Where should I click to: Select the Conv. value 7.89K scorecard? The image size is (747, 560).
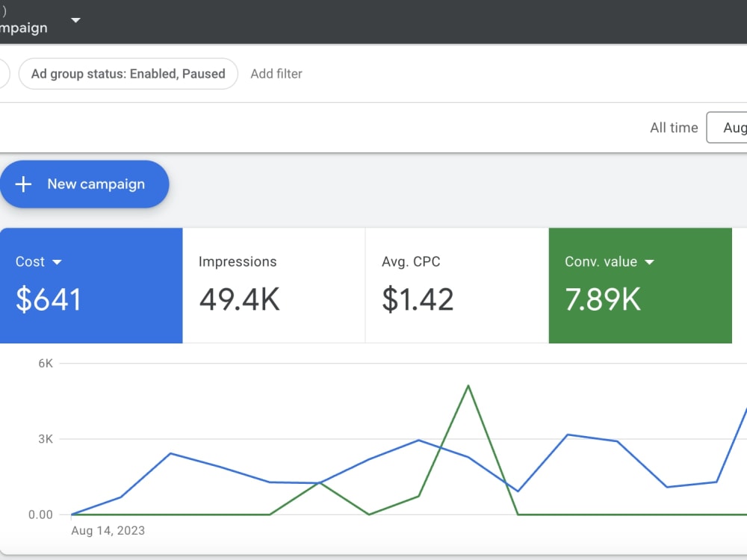pyautogui.click(x=640, y=285)
